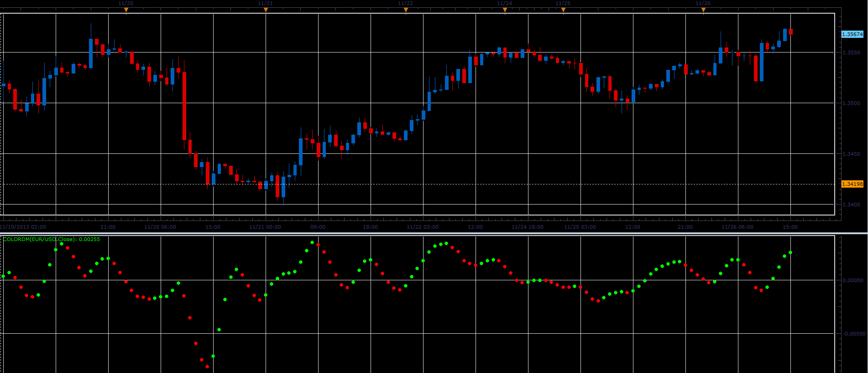Click the 11/21 00:00 time label
The width and height of the screenshot is (868, 373).
[265, 227]
